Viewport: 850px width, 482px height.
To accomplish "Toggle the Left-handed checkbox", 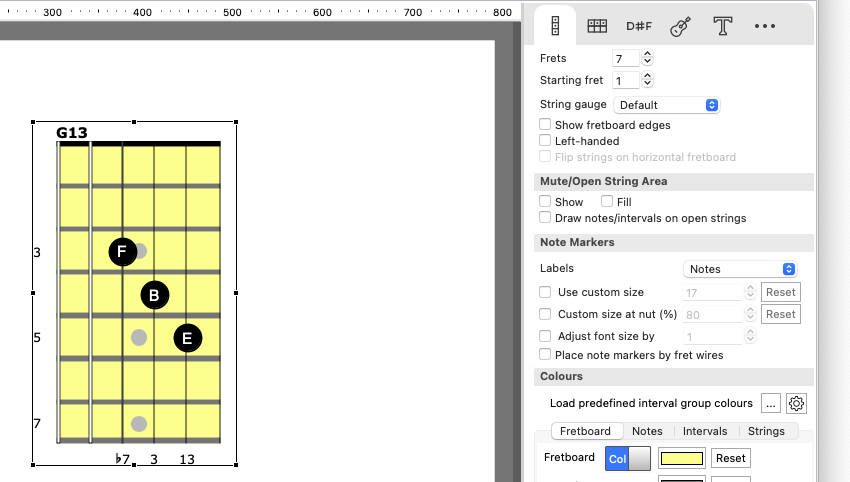I will (545, 141).
